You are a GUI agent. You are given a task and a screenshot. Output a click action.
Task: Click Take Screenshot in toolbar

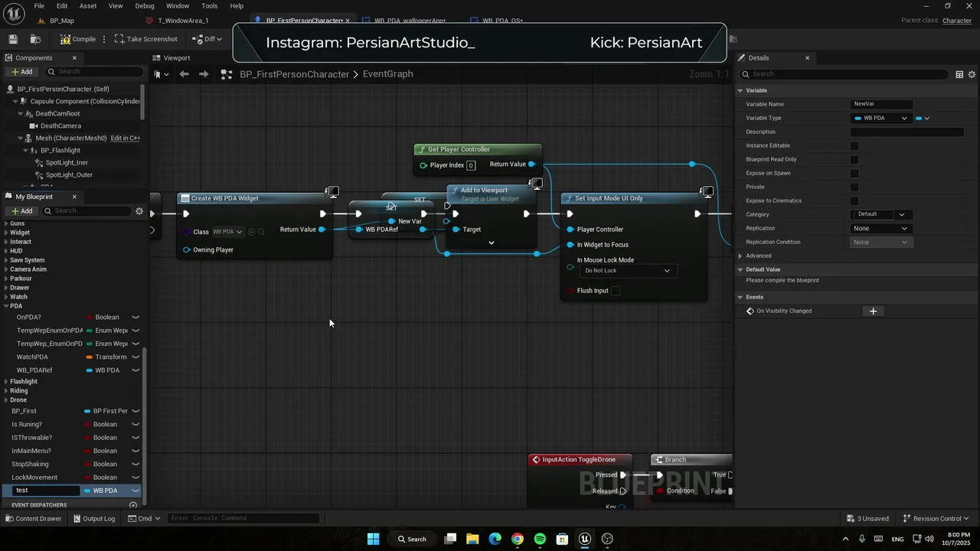(145, 39)
